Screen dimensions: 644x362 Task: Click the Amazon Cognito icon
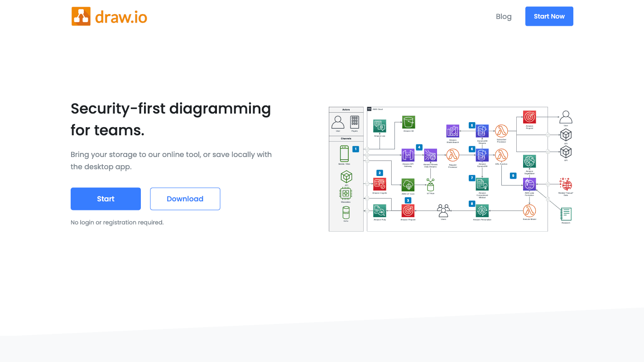coord(380,184)
